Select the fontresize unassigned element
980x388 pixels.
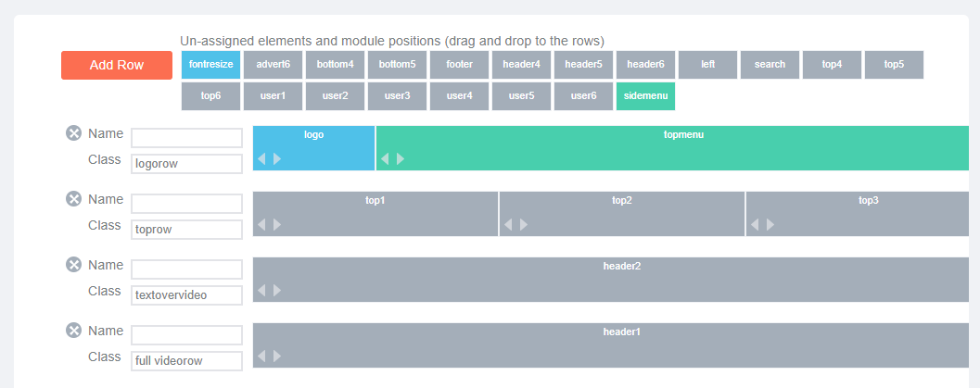pos(210,65)
